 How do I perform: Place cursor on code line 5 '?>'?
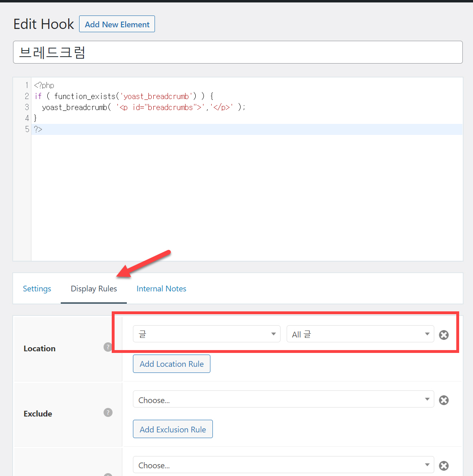point(38,129)
